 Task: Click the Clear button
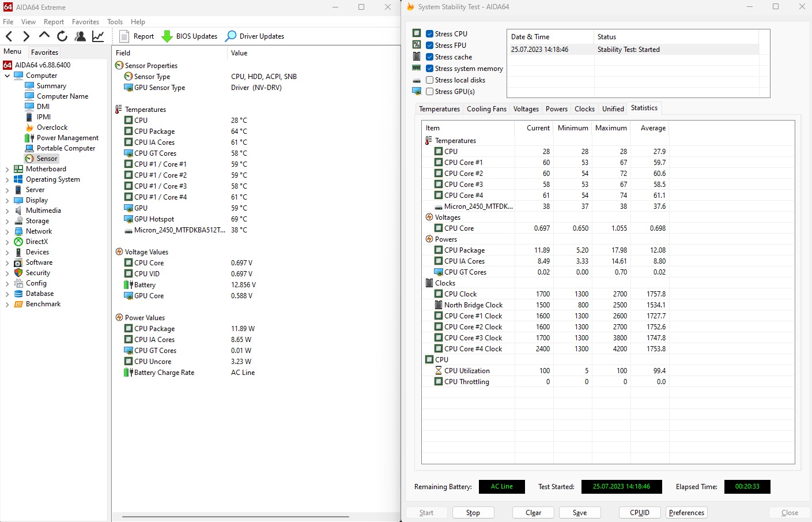pyautogui.click(x=533, y=513)
